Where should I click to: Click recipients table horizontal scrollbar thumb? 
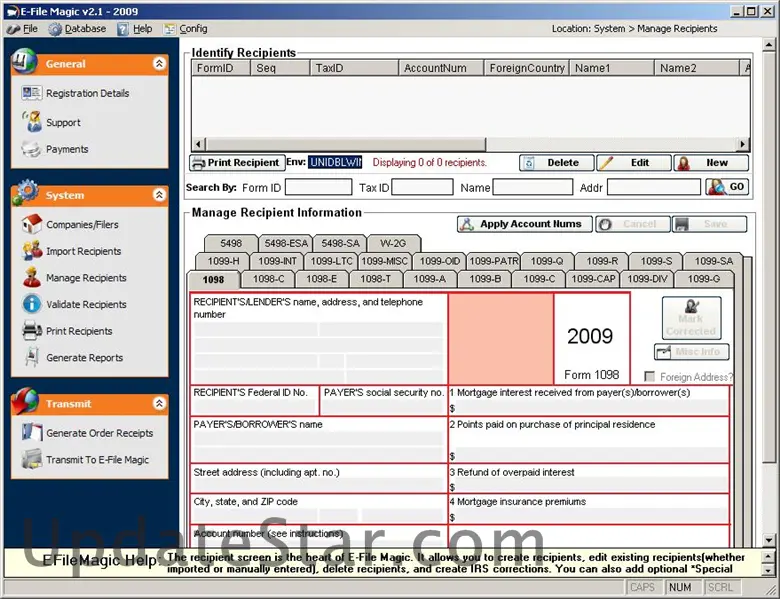(345, 144)
